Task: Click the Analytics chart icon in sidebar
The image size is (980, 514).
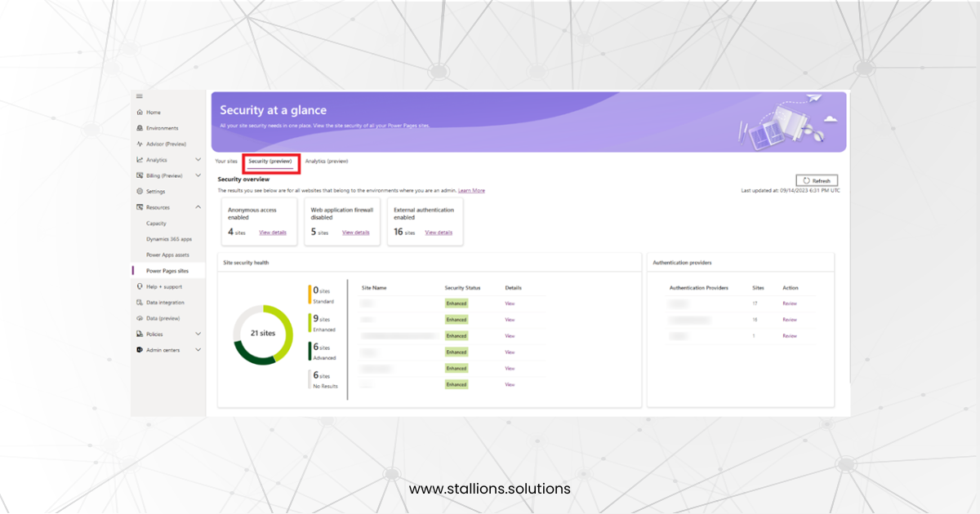Action: point(140,160)
